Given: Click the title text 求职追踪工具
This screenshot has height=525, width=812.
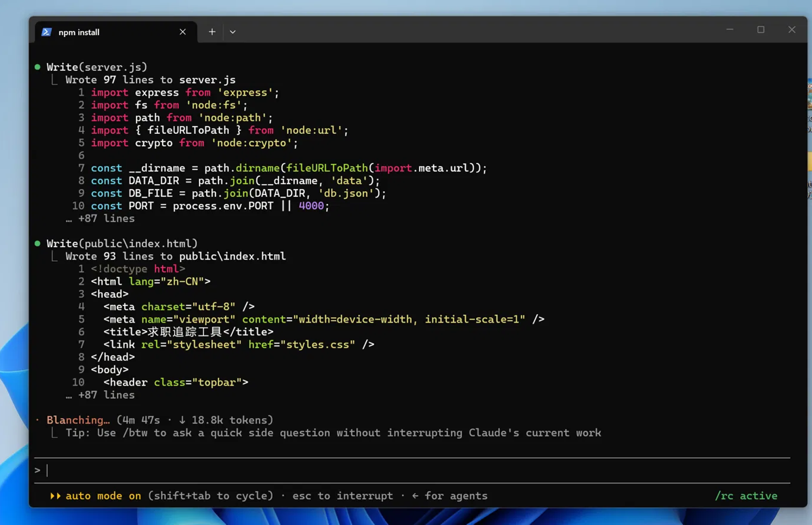Looking at the screenshot, I should pos(185,332).
